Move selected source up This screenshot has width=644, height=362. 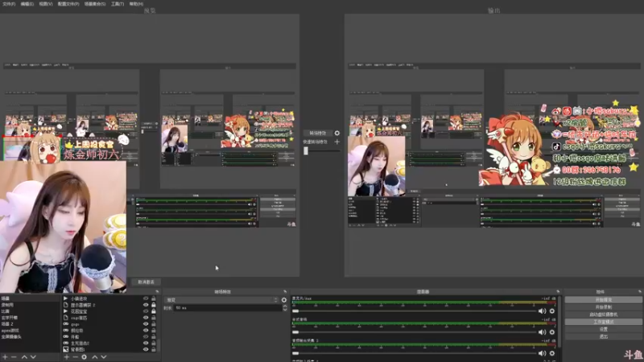tap(95, 357)
